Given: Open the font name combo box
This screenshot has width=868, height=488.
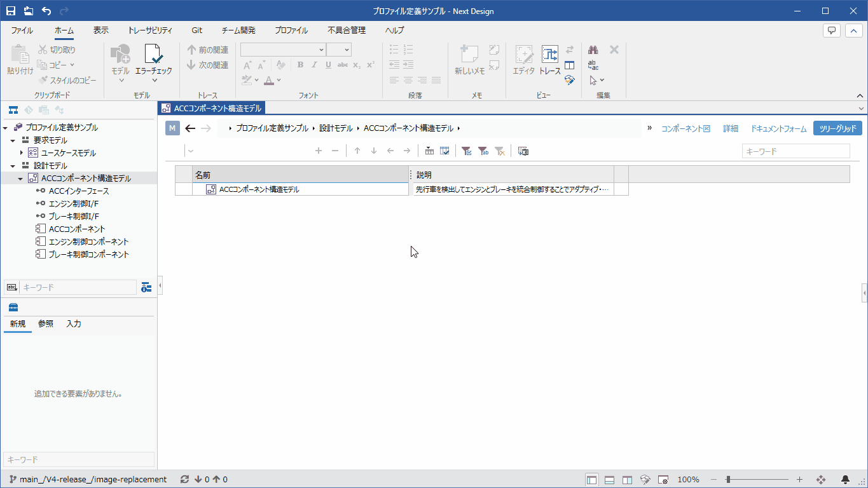Looking at the screenshot, I should coord(283,50).
